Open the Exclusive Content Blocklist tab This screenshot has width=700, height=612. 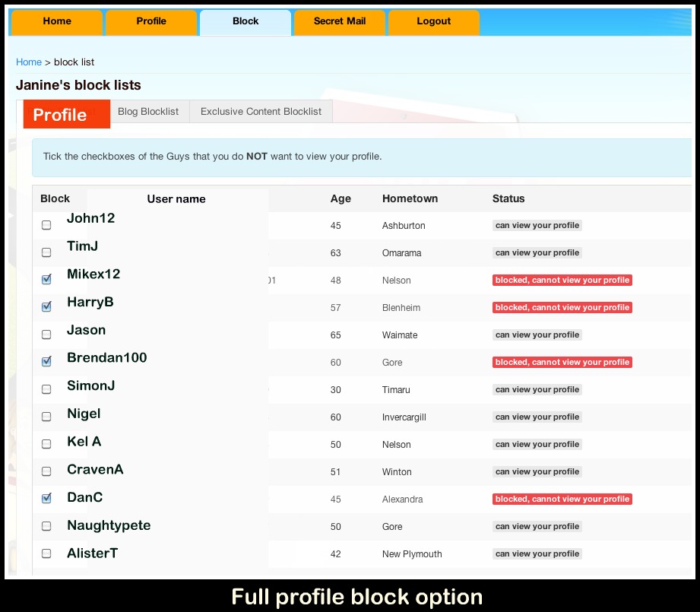[261, 112]
